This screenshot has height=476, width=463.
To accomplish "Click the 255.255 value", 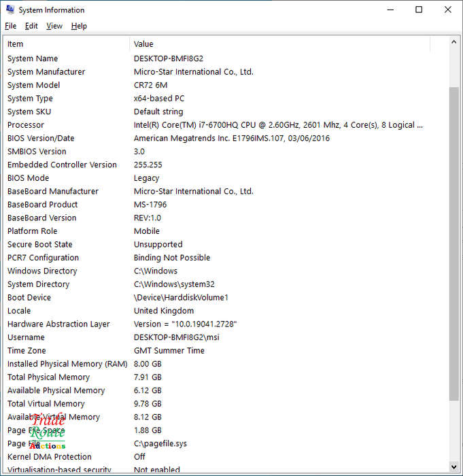I will click(148, 165).
